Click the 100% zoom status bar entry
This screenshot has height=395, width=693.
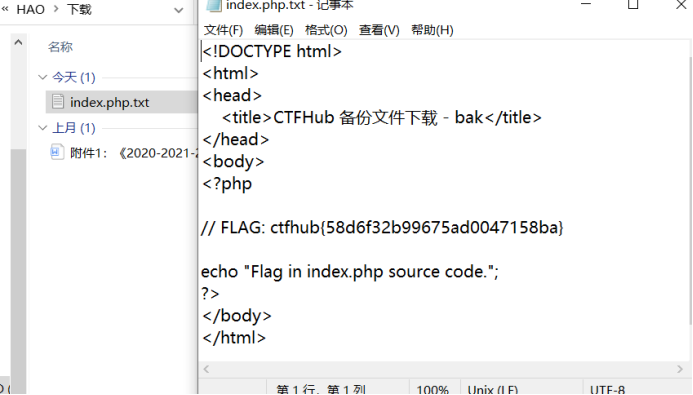tap(433, 390)
